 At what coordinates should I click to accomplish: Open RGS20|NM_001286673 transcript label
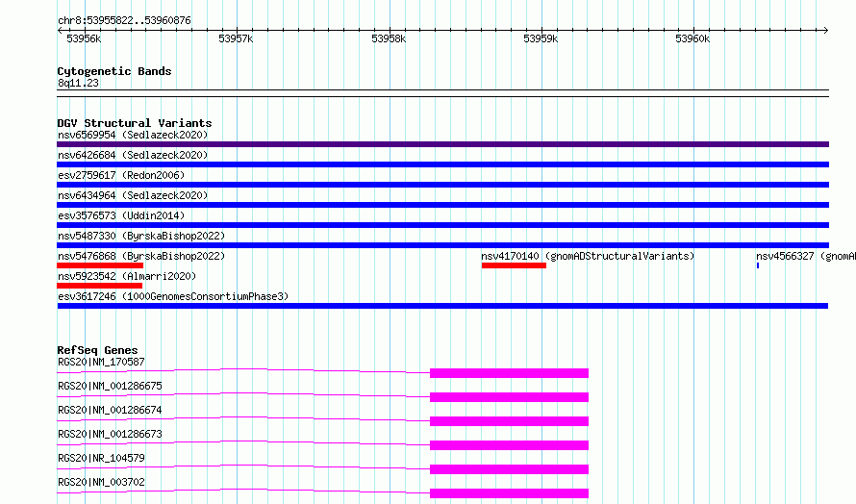click(x=110, y=434)
